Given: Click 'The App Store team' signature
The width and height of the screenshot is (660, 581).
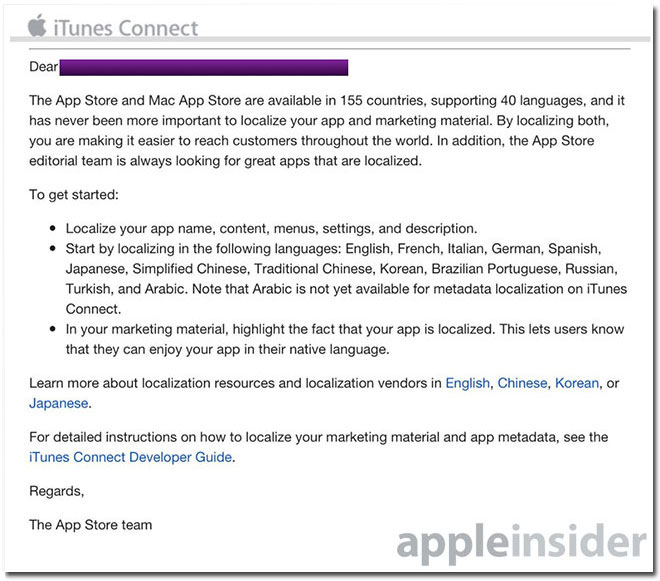Looking at the screenshot, I should tap(90, 525).
